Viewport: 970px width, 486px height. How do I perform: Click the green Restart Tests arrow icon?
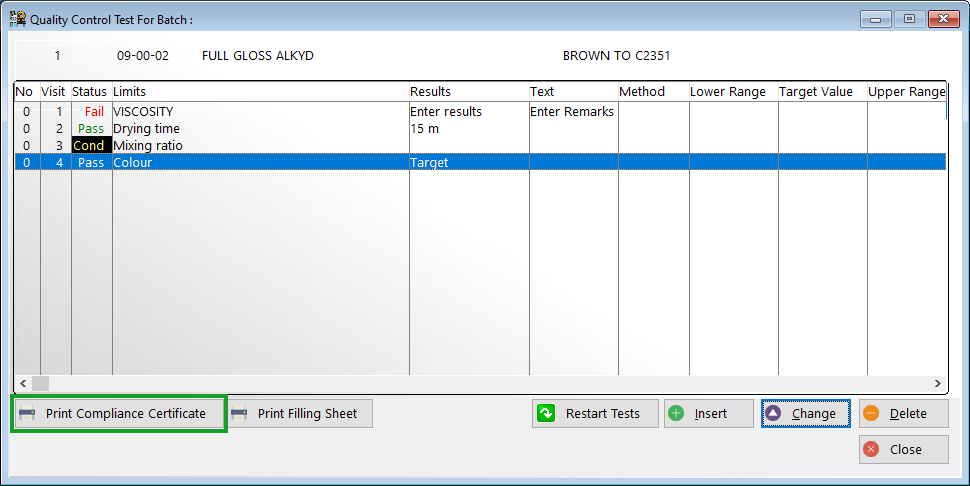coord(546,414)
